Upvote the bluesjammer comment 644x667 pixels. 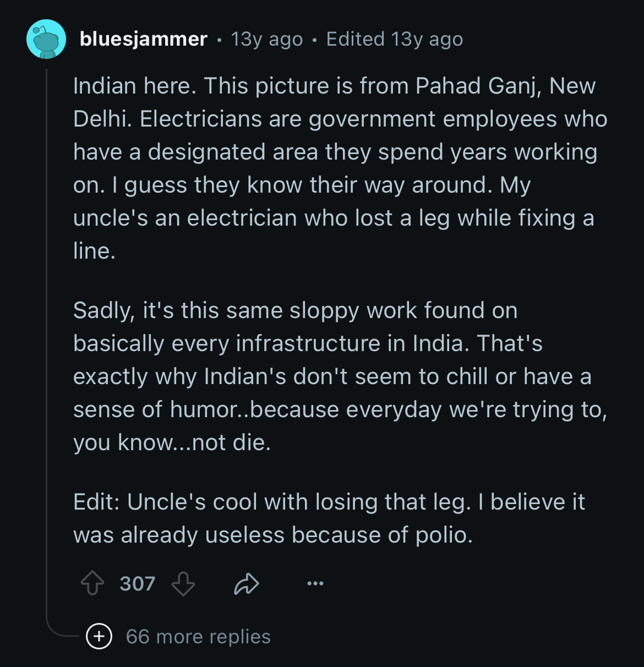[92, 583]
